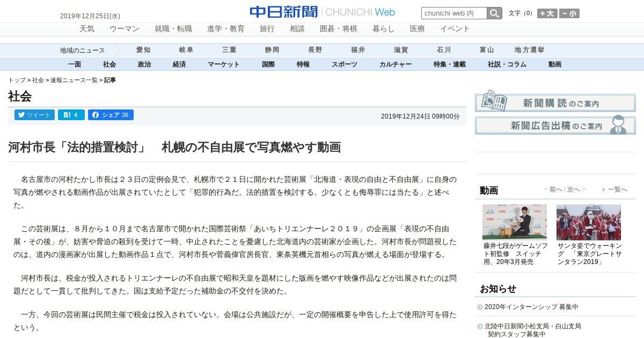
Task: Type in the chunichi web 内 search field
Action: [454, 13]
